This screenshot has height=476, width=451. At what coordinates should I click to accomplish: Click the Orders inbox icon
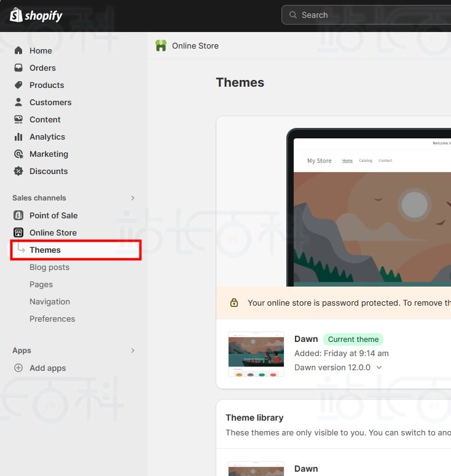click(18, 68)
